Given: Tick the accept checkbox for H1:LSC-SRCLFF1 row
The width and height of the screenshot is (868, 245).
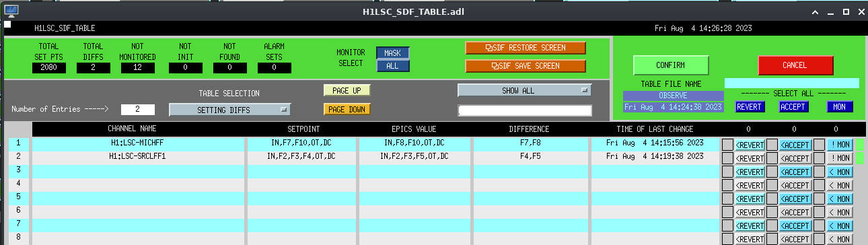Looking at the screenshot, I should tap(772, 157).
